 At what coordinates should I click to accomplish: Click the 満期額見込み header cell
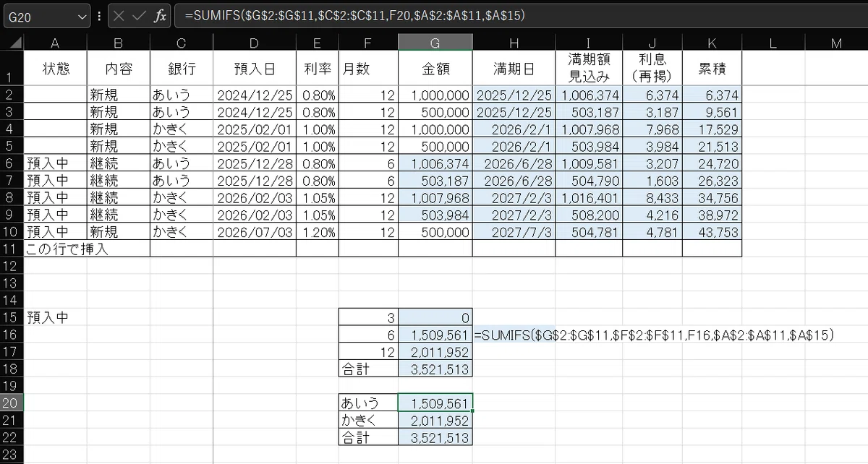589,69
